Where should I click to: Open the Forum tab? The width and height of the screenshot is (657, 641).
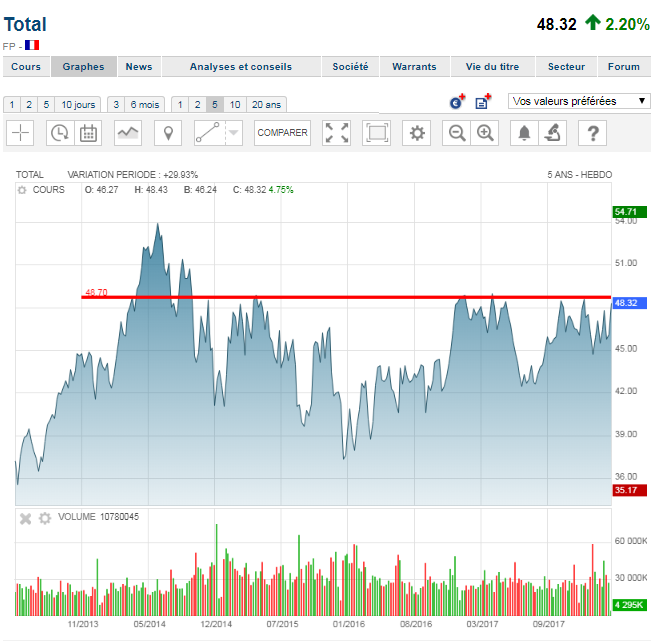624,67
